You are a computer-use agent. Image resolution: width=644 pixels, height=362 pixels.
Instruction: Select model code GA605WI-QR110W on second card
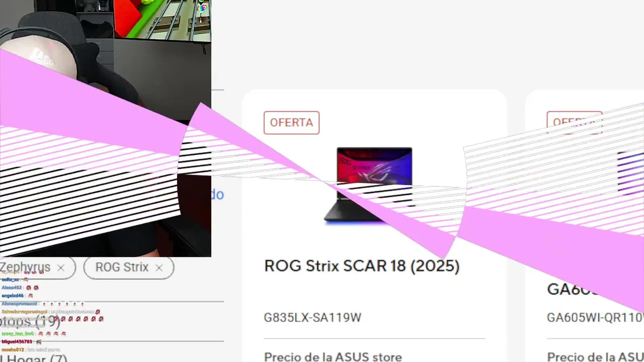pyautogui.click(x=595, y=318)
